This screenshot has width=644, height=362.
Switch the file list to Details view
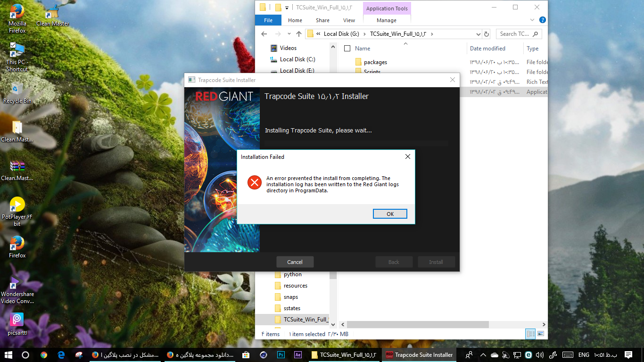click(530, 334)
